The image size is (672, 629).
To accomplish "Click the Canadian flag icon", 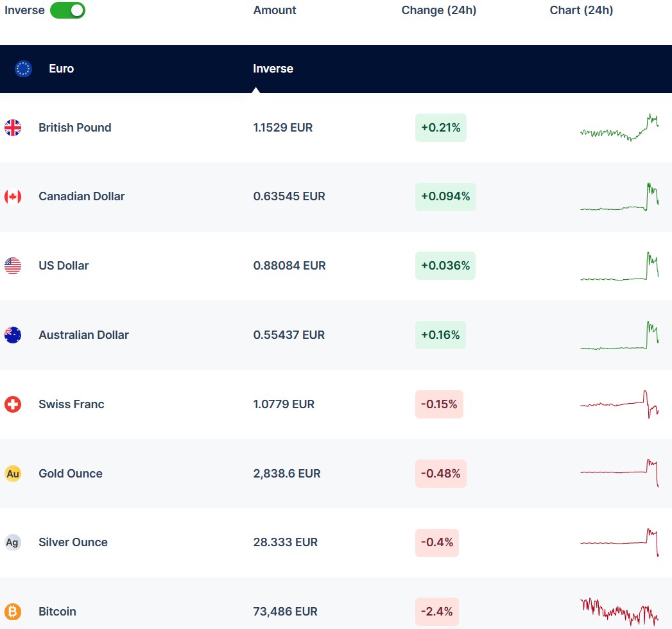I will coord(13,196).
